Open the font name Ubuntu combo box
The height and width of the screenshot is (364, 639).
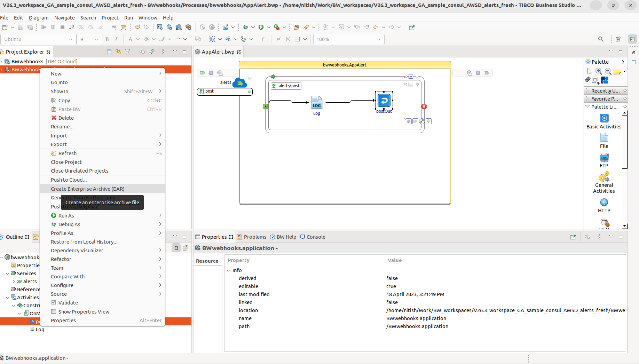(38, 39)
